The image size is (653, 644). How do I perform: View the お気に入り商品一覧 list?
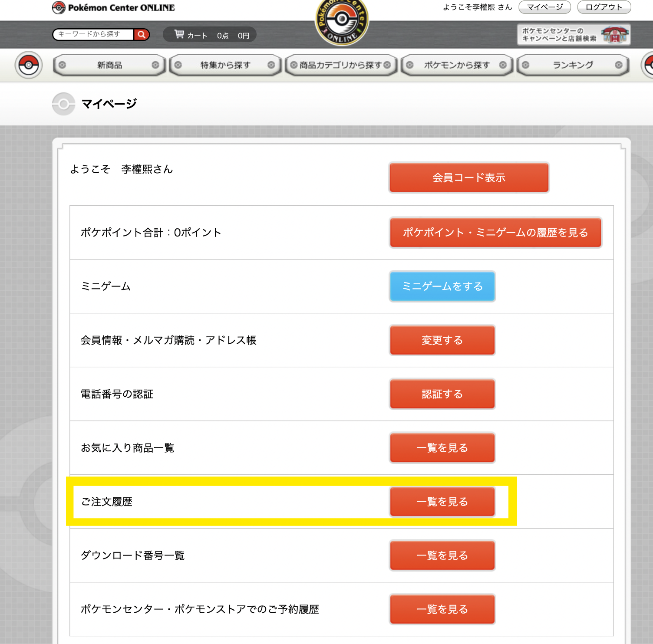[442, 448]
